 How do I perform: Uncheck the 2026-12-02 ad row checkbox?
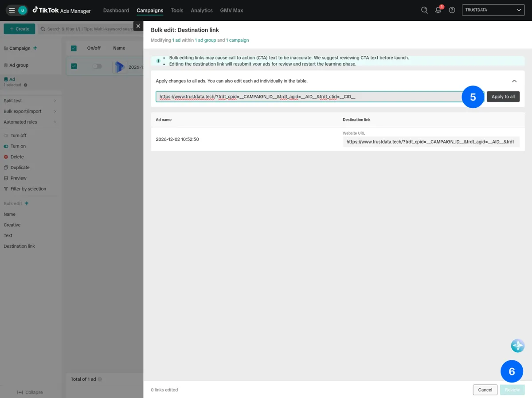(74, 65)
